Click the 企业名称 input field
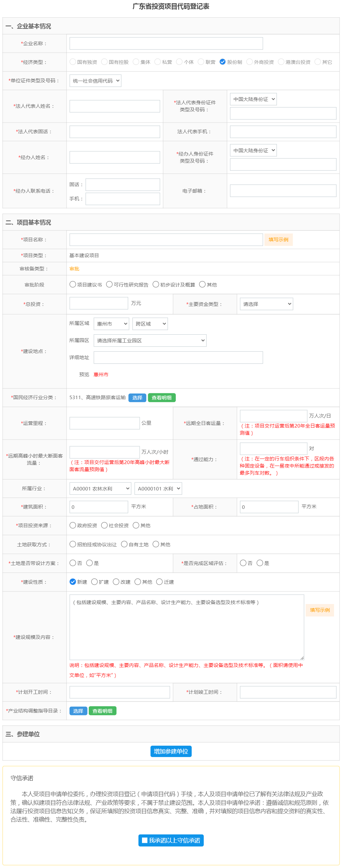The image size is (344, 868). pyautogui.click(x=166, y=44)
